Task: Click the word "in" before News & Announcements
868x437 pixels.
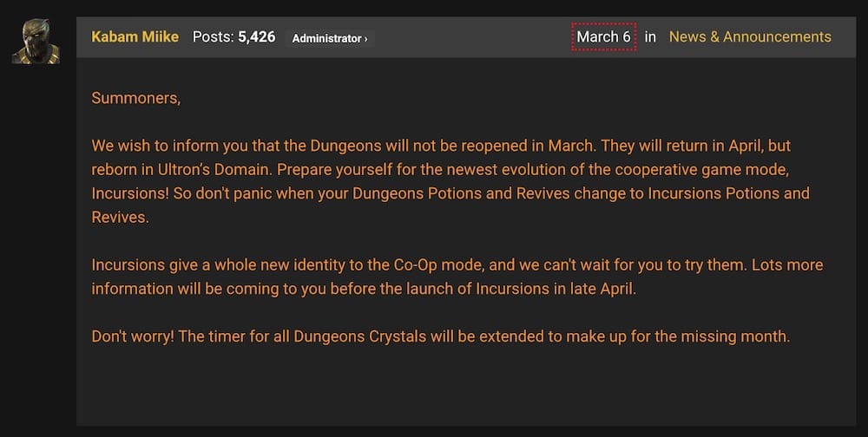Action: click(650, 36)
